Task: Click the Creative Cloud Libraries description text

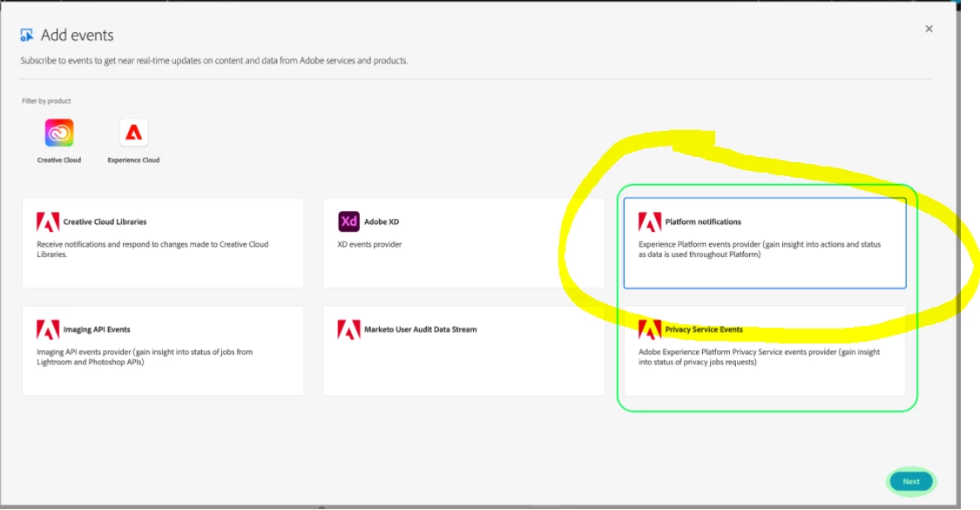Action: tap(152, 249)
